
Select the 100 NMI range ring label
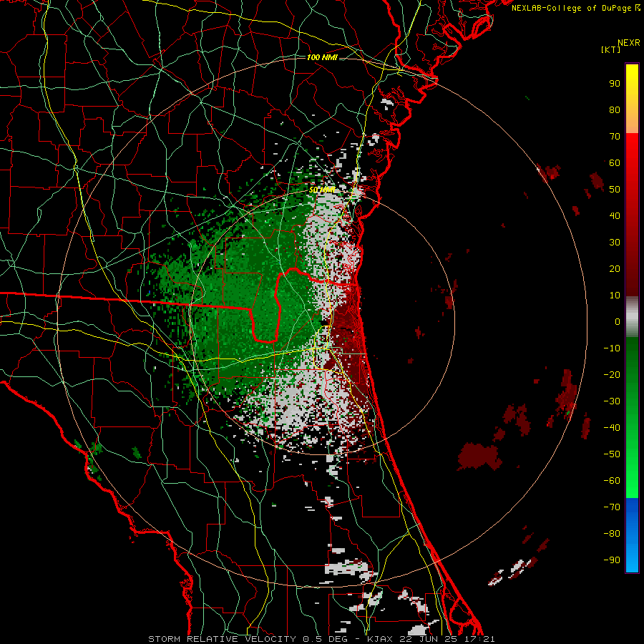coord(322,57)
